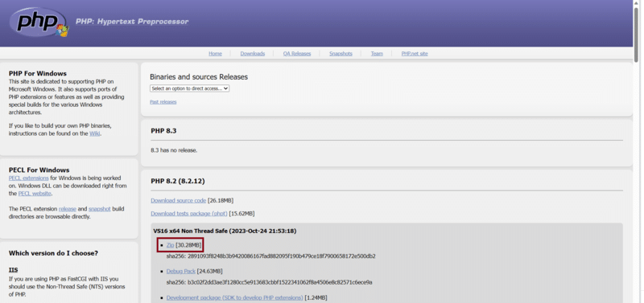Open the QA Releases navigation link
The width and height of the screenshot is (644, 303).
[x=296, y=54]
